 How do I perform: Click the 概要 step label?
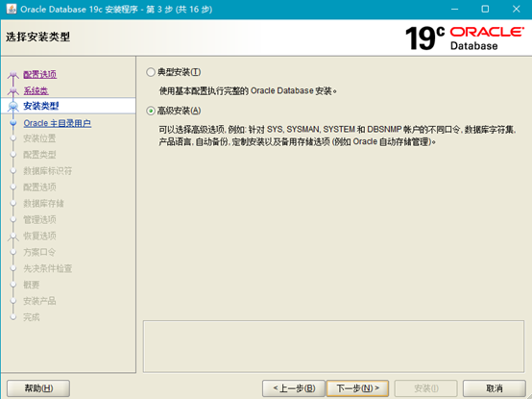[x=32, y=285]
